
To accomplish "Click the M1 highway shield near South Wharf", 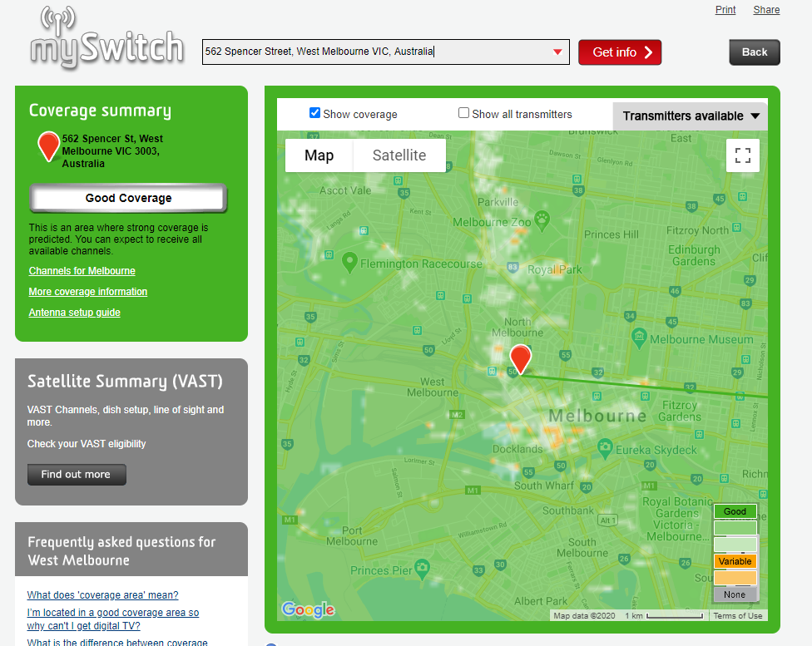I will [473, 491].
